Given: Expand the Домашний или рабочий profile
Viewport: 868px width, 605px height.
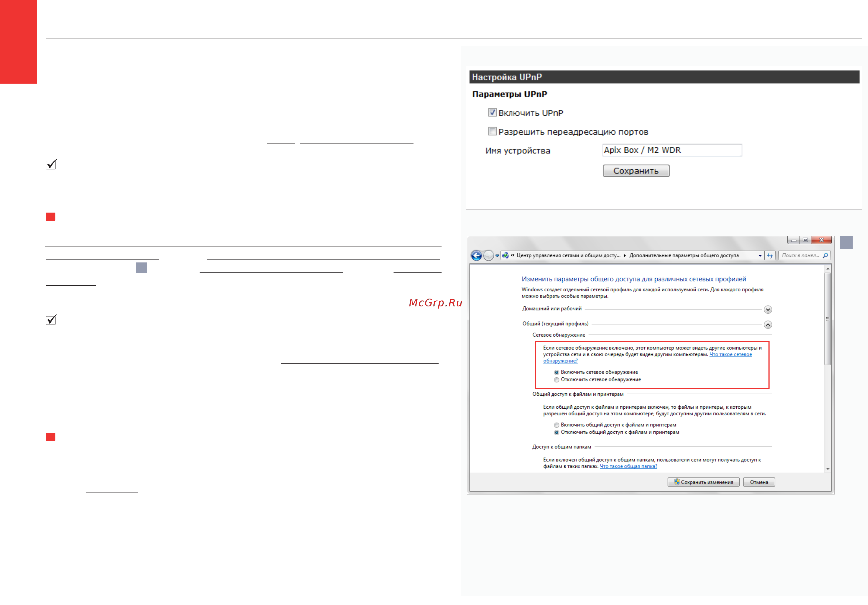Looking at the screenshot, I should tap(768, 310).
